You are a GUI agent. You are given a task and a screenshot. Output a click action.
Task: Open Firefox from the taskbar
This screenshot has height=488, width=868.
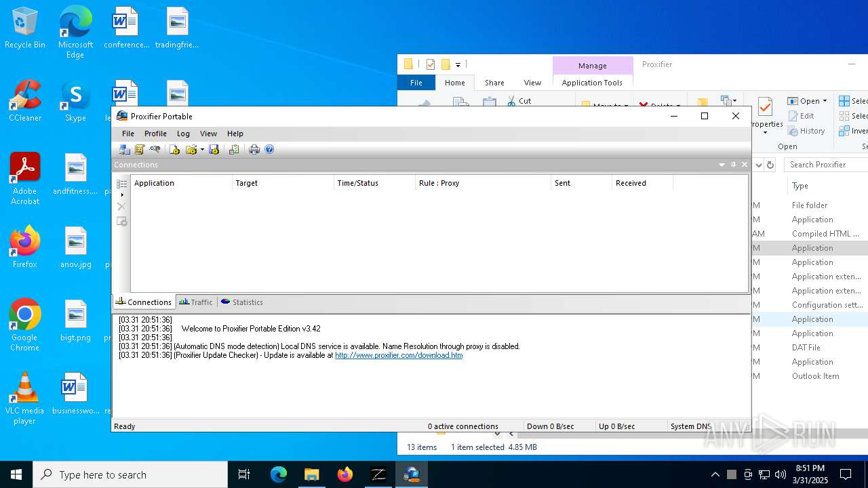pyautogui.click(x=345, y=474)
